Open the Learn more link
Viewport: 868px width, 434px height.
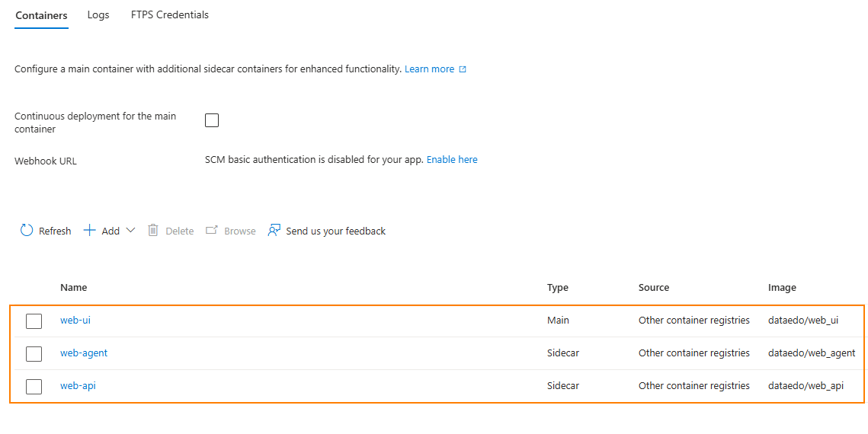coord(429,69)
